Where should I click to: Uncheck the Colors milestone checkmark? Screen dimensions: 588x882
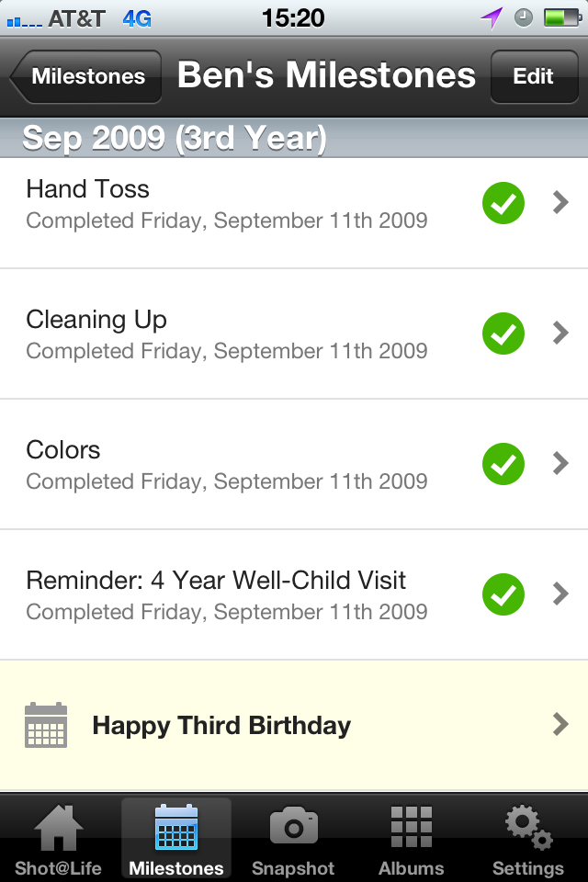[x=503, y=464]
